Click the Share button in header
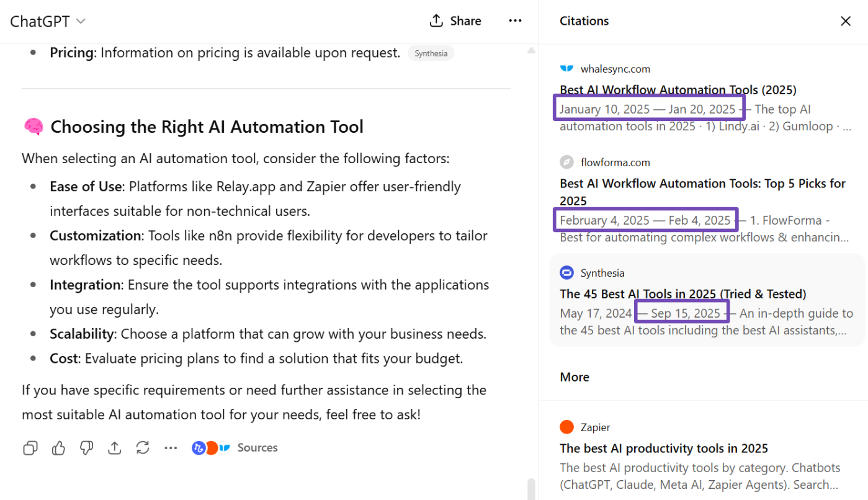Screen dimensions: 868x500 tap(455, 21)
